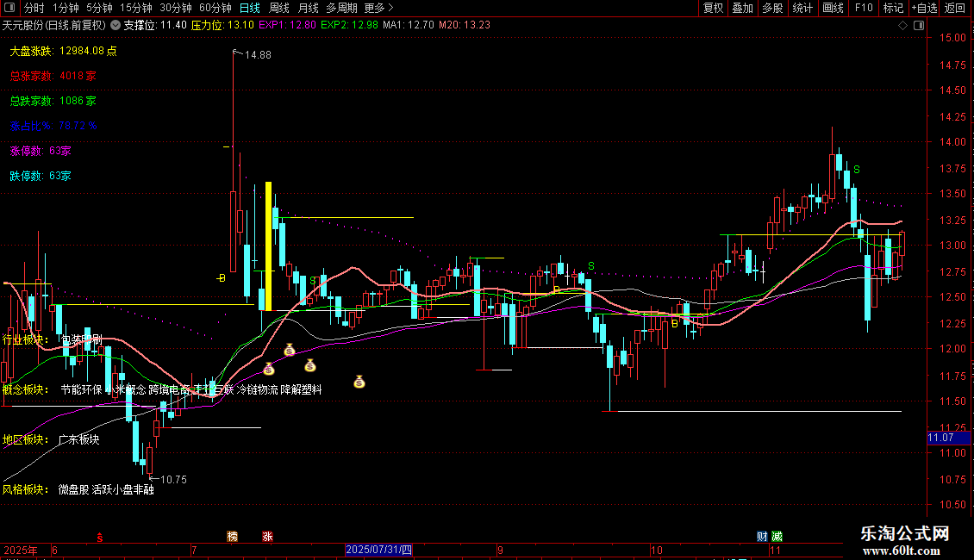Select the 60分钟 period tab
This screenshot has width=974, height=560.
215,8
